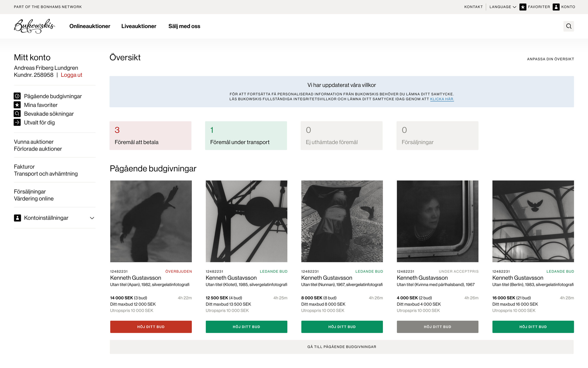
Task: Open the Kvinna med pärlhalsband thumbnail
Action: pyautogui.click(x=437, y=221)
